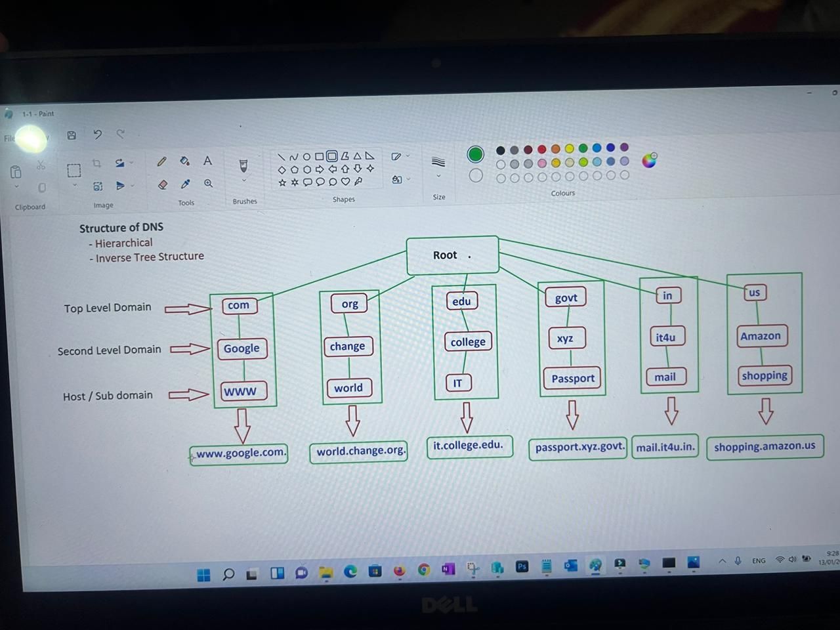Click the 'Google' box on canvas
This screenshot has width=840, height=630.
(x=241, y=348)
